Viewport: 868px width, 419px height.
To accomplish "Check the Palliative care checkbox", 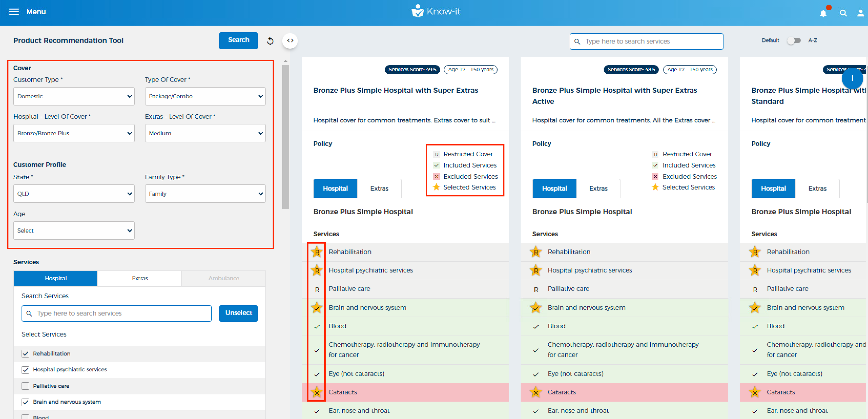I will (25, 386).
